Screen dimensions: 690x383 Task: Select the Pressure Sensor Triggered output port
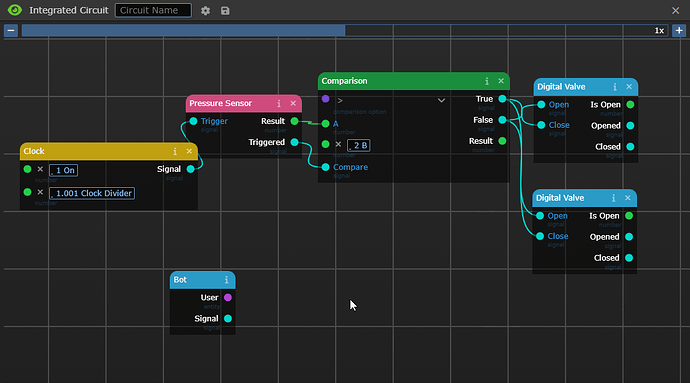(294, 142)
